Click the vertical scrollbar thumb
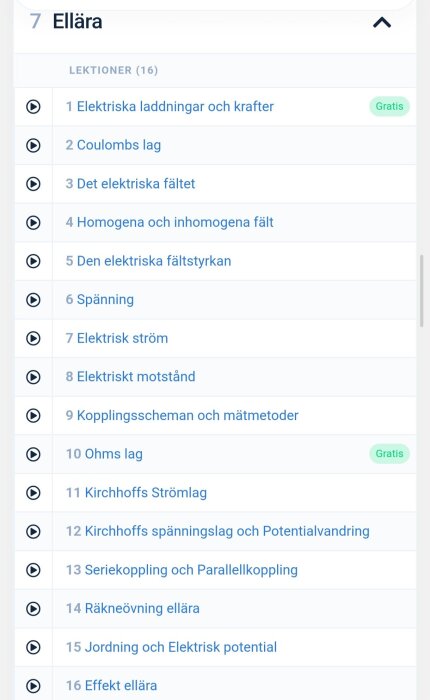The height and width of the screenshot is (700, 430). (421, 291)
